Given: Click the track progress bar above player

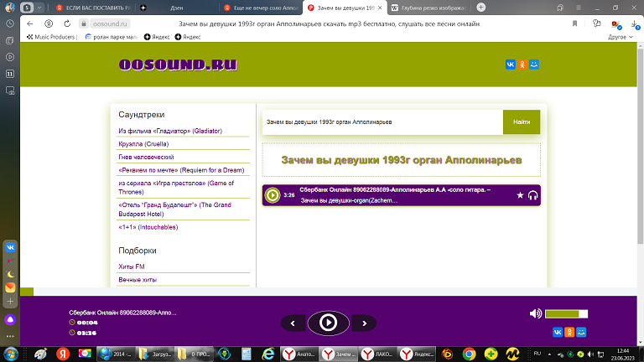Looking at the screenshot, I should [329, 292].
